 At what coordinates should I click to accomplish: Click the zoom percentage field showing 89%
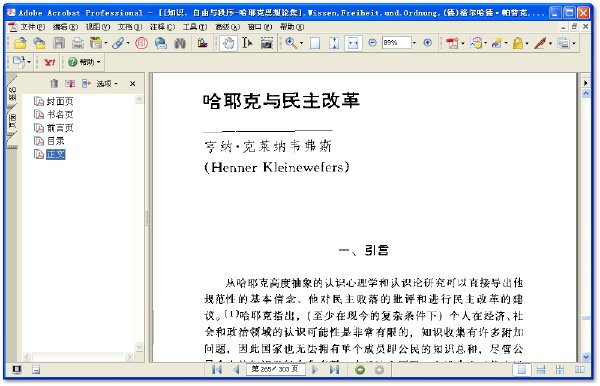(x=396, y=43)
